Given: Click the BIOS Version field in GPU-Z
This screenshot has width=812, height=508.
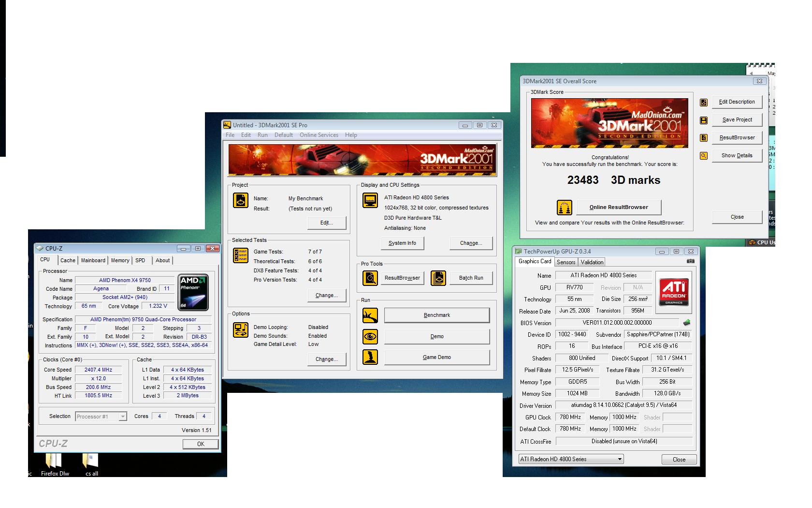Looking at the screenshot, I should (x=617, y=323).
